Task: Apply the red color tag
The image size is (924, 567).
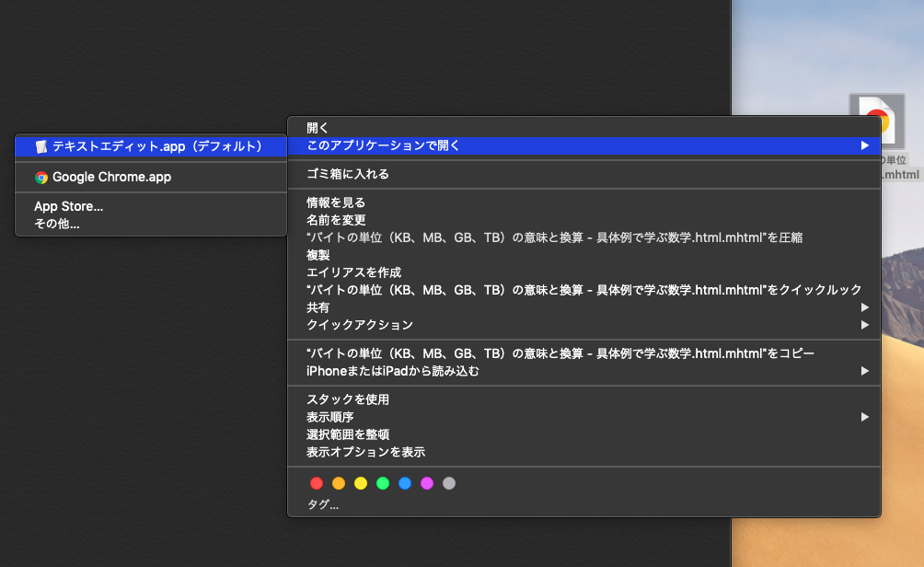Action: click(317, 483)
